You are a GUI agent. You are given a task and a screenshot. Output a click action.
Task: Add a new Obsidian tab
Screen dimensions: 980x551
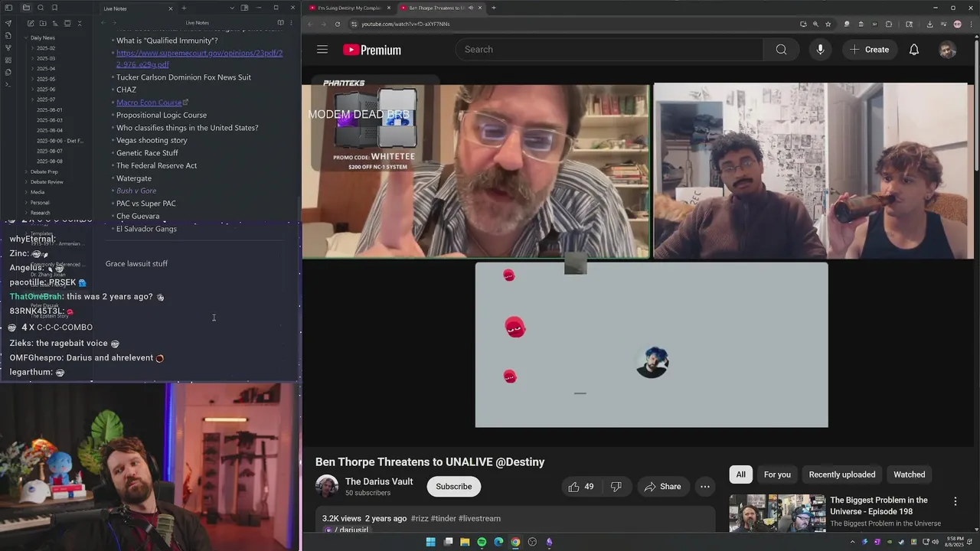pos(184,8)
